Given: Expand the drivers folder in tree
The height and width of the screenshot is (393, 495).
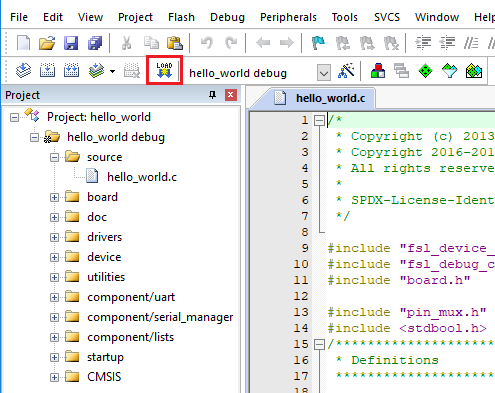Looking at the screenshot, I should pyautogui.click(x=54, y=237).
